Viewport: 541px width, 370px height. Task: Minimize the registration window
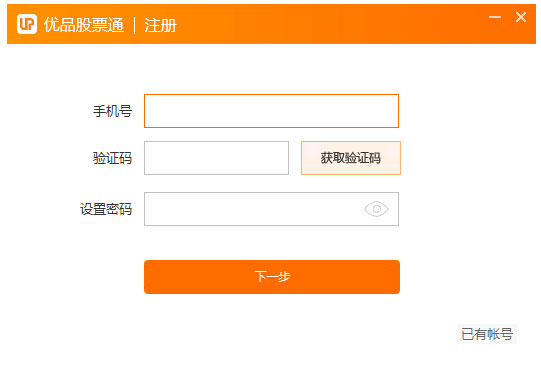495,17
